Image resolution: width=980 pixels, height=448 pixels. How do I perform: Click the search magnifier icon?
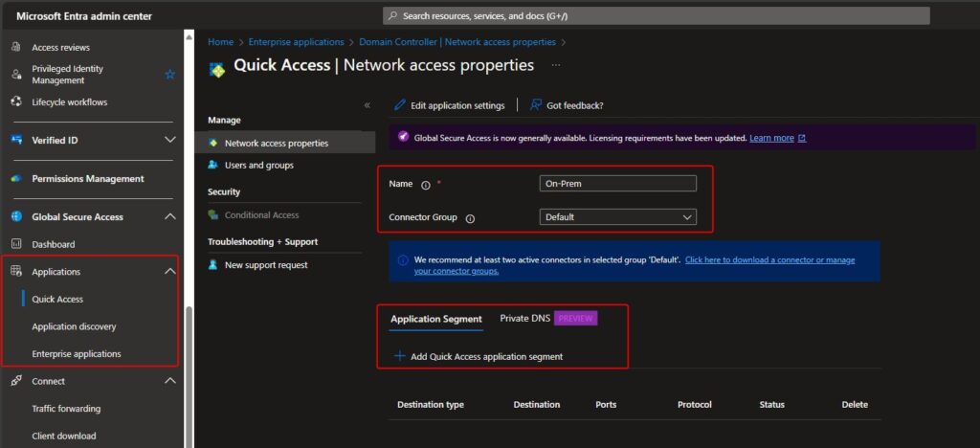391,16
